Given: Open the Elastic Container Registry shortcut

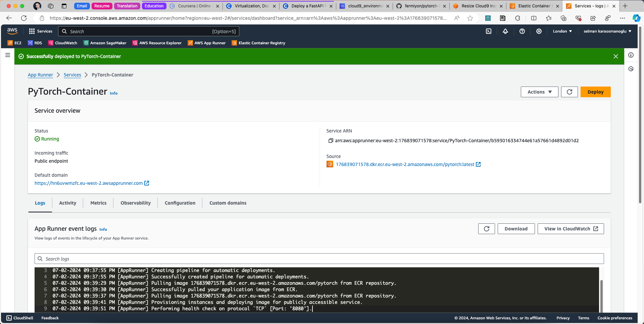Looking at the screenshot, I should [258, 43].
